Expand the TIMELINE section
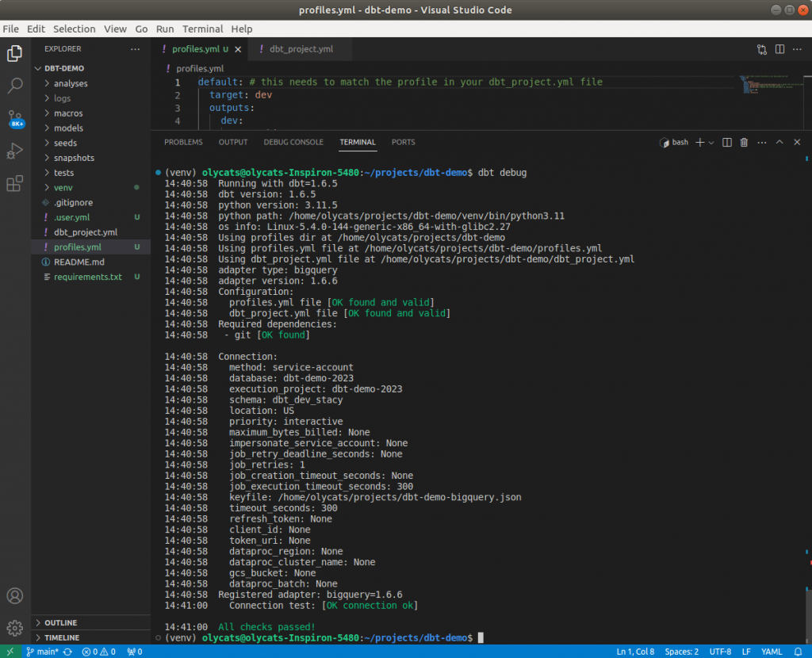812x658 pixels. pyautogui.click(x=91, y=638)
